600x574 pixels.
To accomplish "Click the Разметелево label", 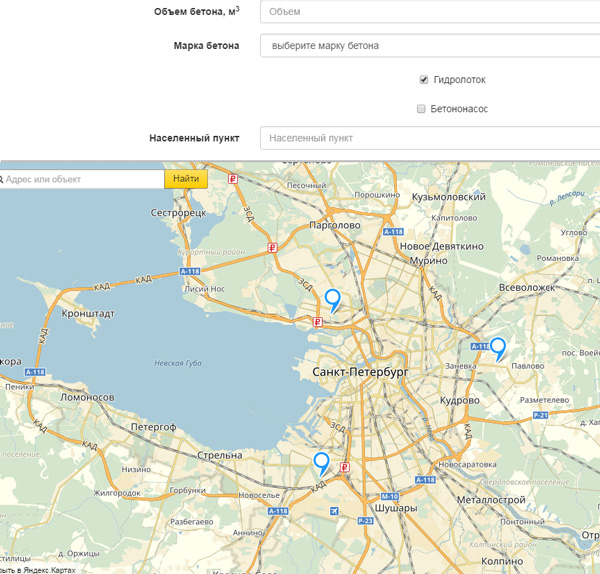I will (544, 400).
